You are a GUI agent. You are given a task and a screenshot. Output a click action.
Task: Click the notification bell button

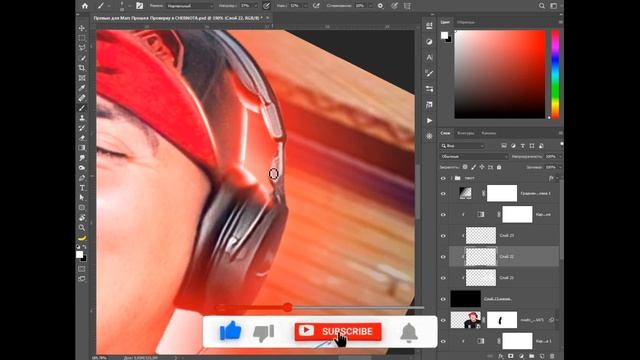pos(409,332)
